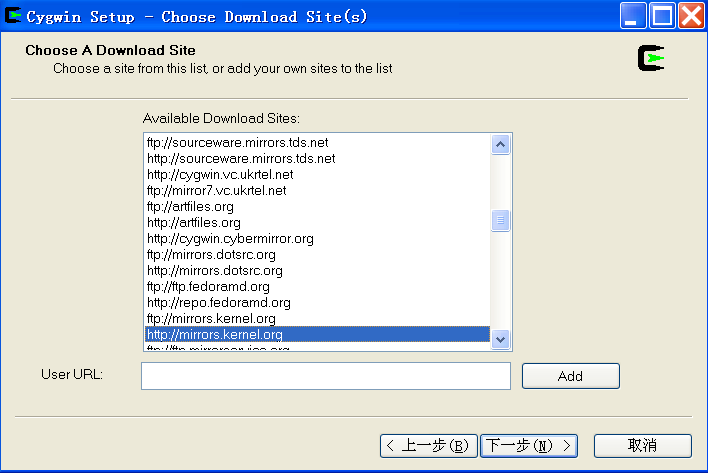Click the scroll up arrow in the sites list
Image resolution: width=708 pixels, height=473 pixels.
(x=500, y=144)
